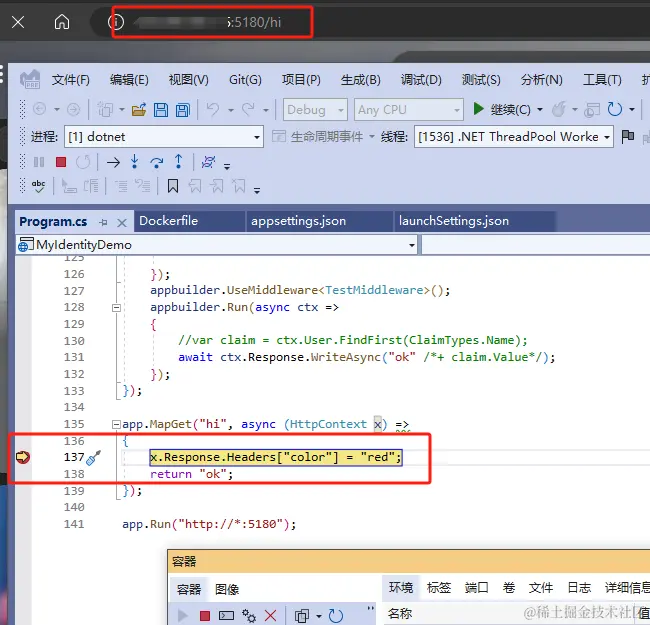
Task: Click the abc spell check icon
Action: (x=39, y=186)
